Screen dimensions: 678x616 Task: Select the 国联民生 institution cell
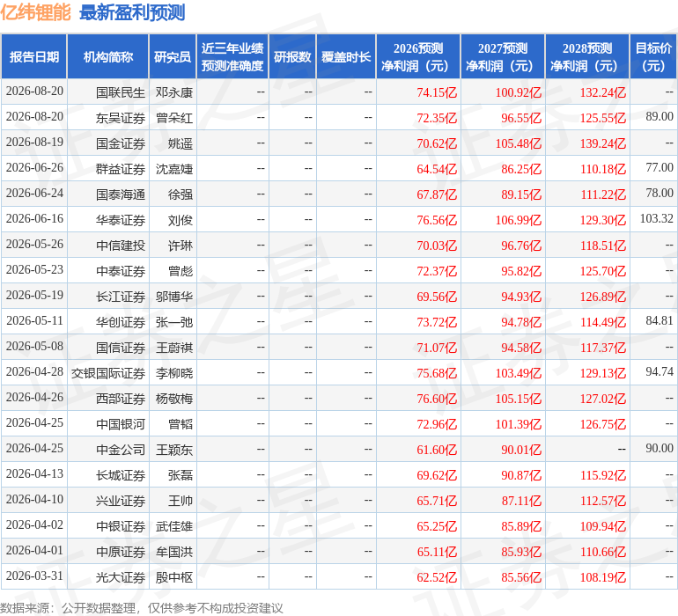121,92
